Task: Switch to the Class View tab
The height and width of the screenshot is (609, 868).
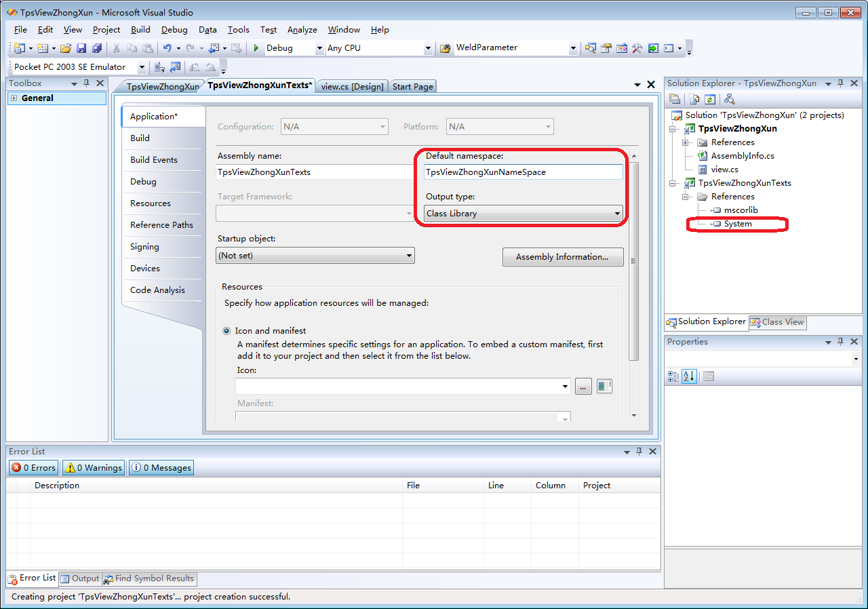Action: [777, 322]
